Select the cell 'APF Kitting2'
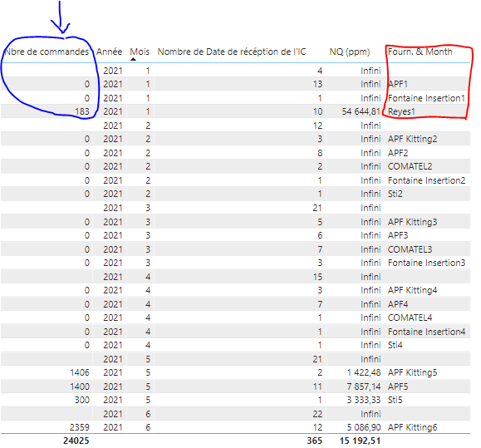 point(412,139)
